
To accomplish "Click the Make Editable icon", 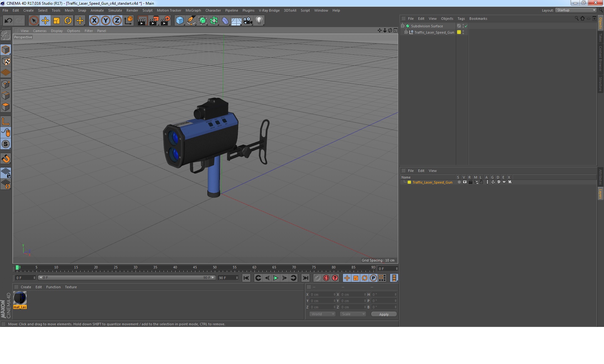I will pos(6,35).
